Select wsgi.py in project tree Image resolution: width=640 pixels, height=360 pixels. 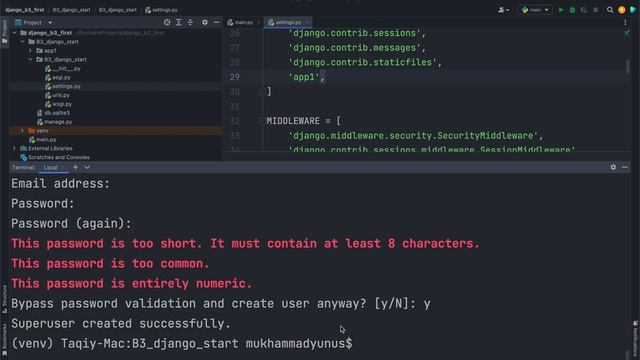pos(62,104)
